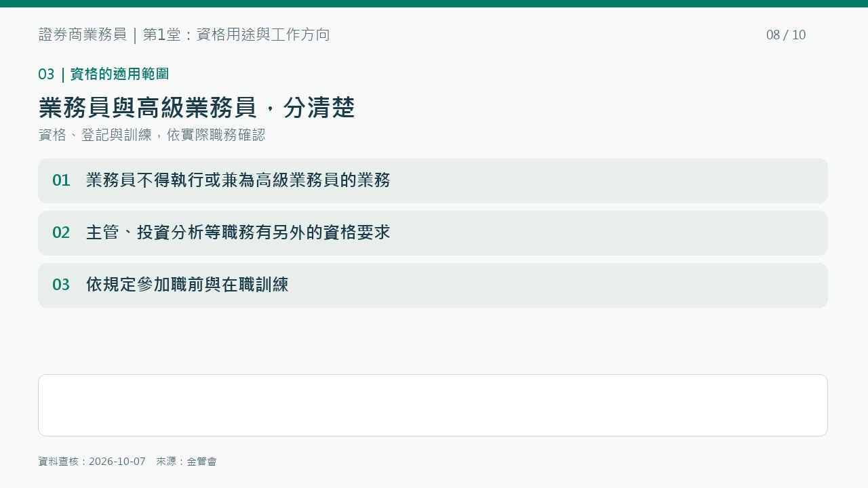Click the page counter 08 / 10
The height and width of the screenshot is (488, 868).
786,35
